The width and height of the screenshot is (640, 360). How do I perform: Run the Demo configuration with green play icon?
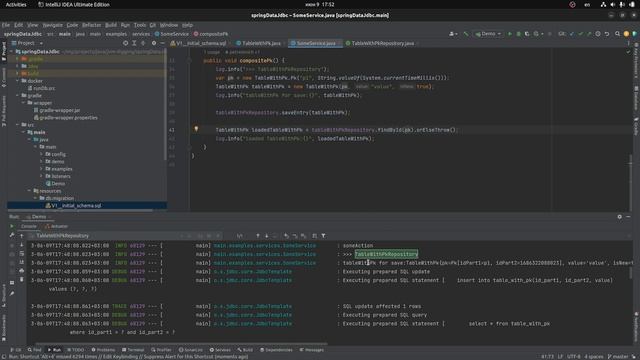[509, 34]
